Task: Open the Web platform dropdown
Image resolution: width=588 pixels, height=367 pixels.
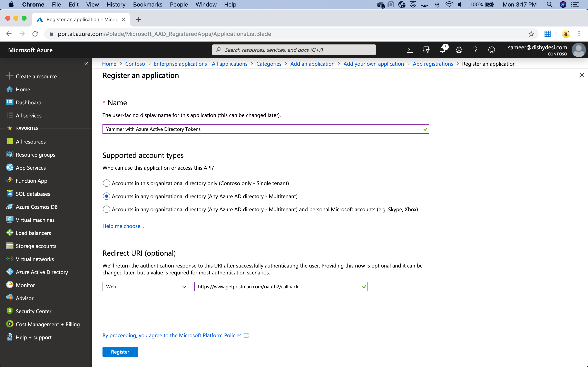Action: tap(146, 286)
